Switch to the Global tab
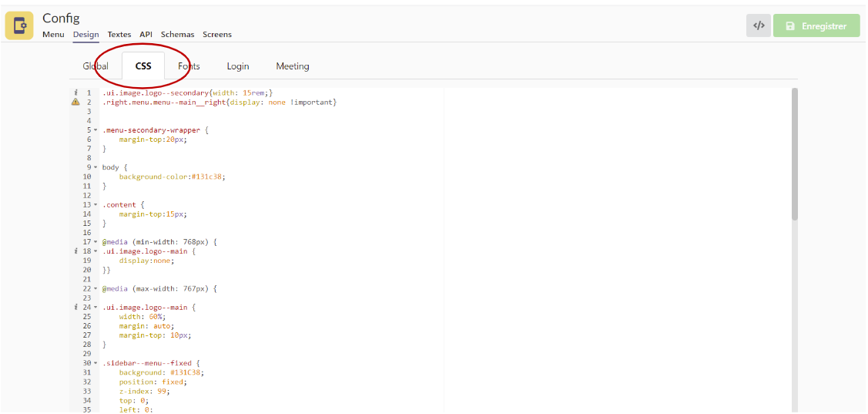The height and width of the screenshot is (414, 868). 96,66
